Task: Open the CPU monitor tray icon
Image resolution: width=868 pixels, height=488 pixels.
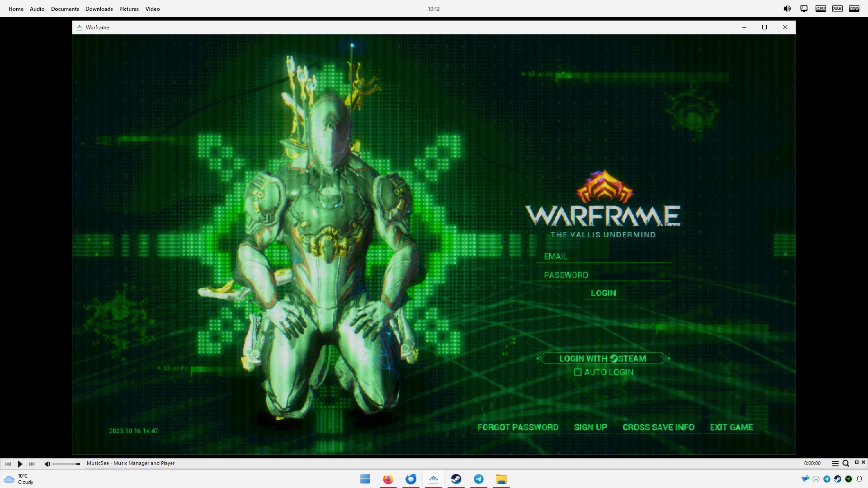Action: click(x=821, y=9)
